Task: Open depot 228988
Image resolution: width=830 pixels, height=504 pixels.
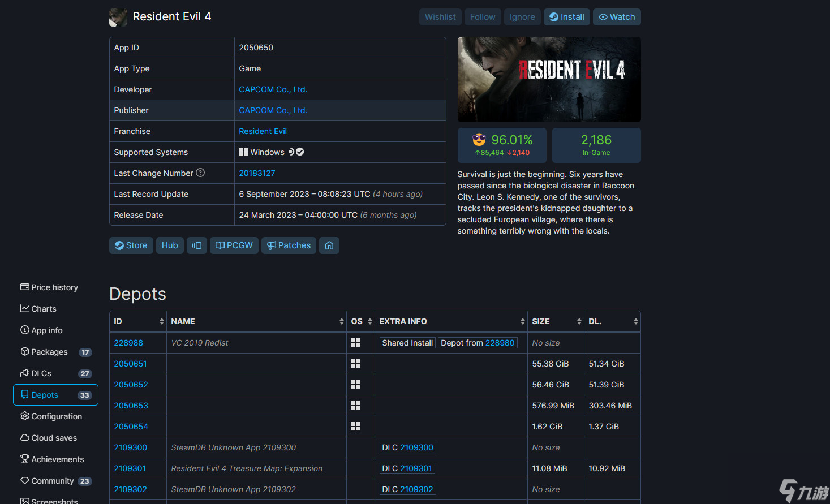Action: 128,343
